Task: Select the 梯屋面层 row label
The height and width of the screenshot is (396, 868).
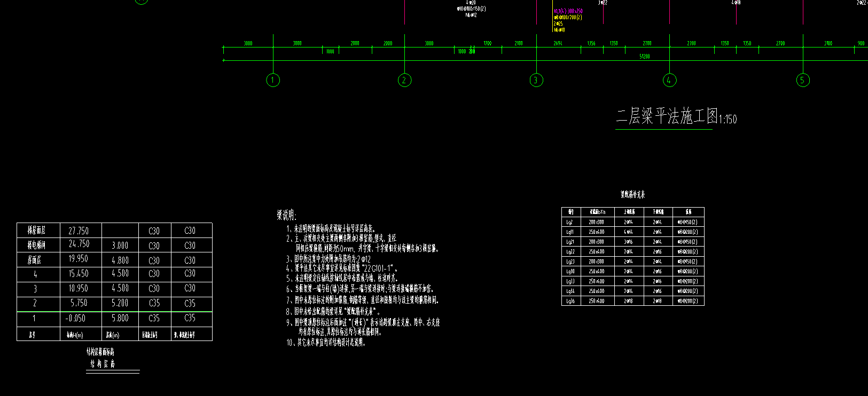Action: coord(37,231)
